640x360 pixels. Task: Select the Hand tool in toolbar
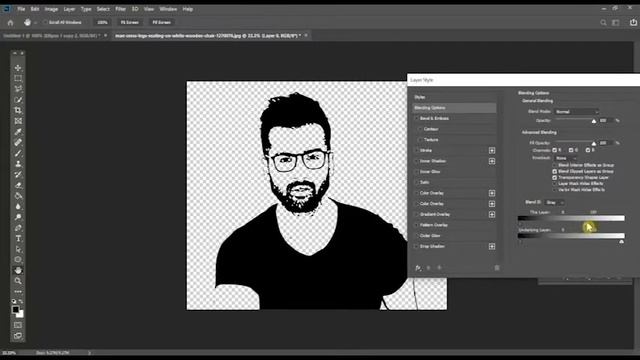pos(18,270)
